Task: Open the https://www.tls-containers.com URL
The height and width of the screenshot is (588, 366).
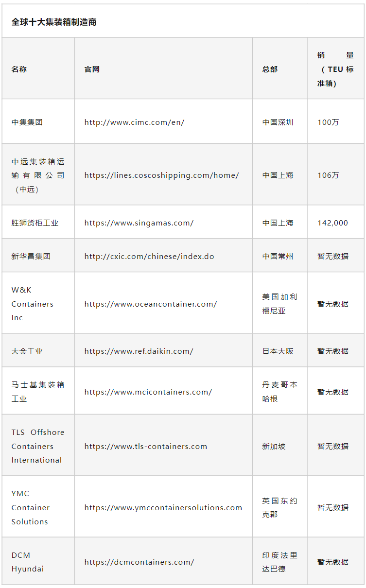Action: pyautogui.click(x=146, y=446)
